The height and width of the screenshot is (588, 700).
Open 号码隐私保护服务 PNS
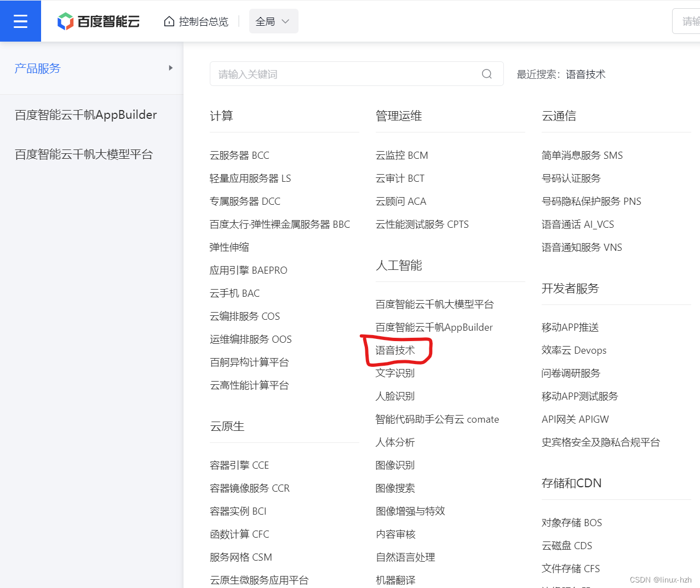coord(592,201)
